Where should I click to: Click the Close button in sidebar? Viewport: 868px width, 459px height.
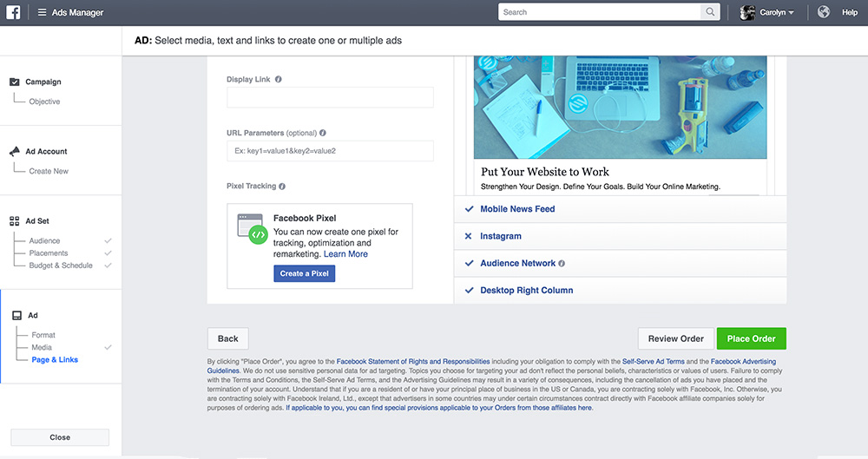click(x=60, y=437)
